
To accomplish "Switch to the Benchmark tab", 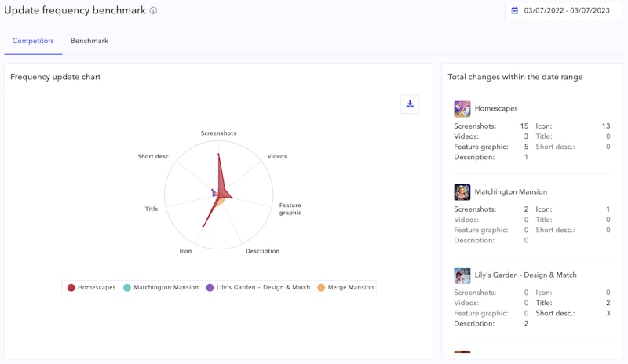I will (x=89, y=41).
